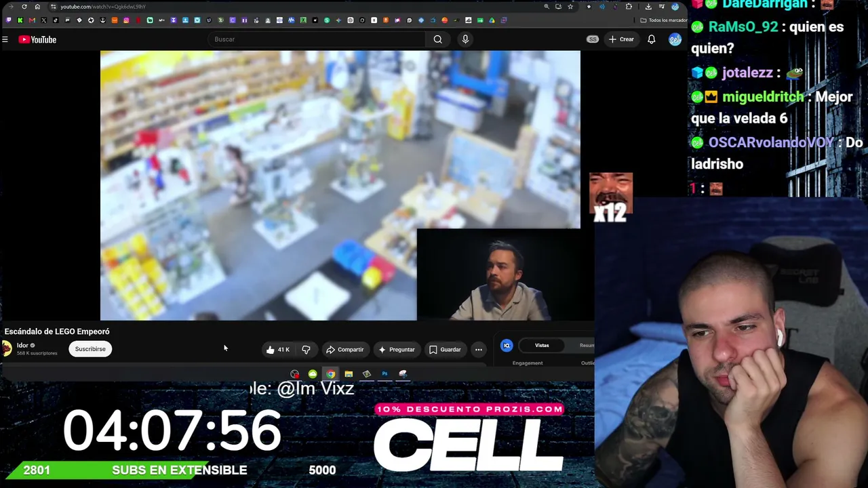Open the three-dot more actions menu
The width and height of the screenshot is (868, 488).
click(479, 350)
